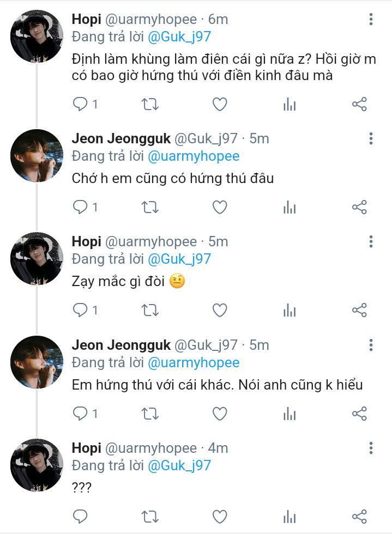Image resolution: width=392 pixels, height=534 pixels.
Task: Open Jeon Jeongguk's avatar on 'Em hứng thú' tweet
Action: click(x=37, y=361)
